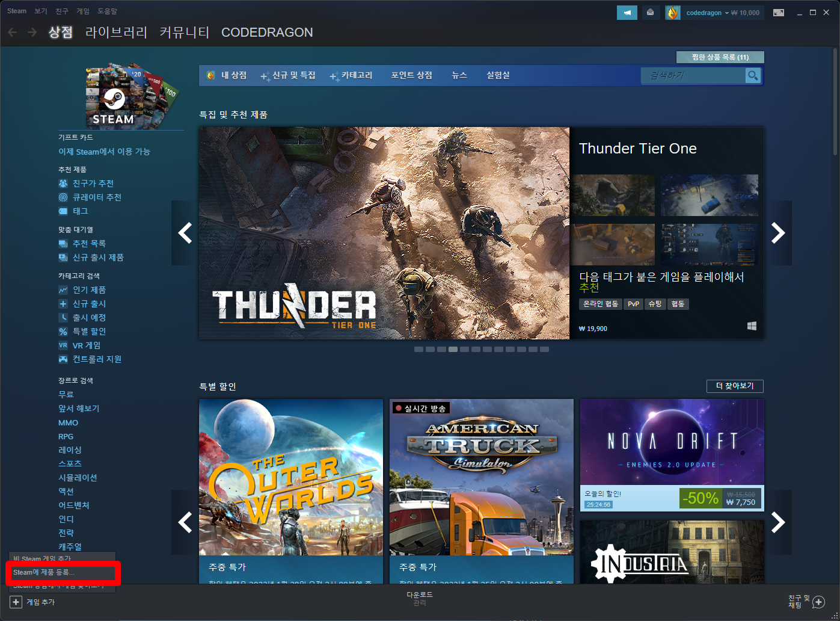Select the highlighted fourth carousel page dot
The height and width of the screenshot is (621, 840).
(x=453, y=349)
